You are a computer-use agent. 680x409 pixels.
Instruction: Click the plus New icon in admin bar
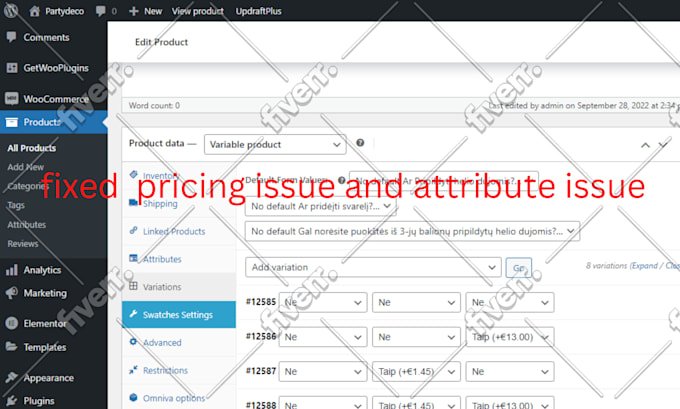point(134,11)
